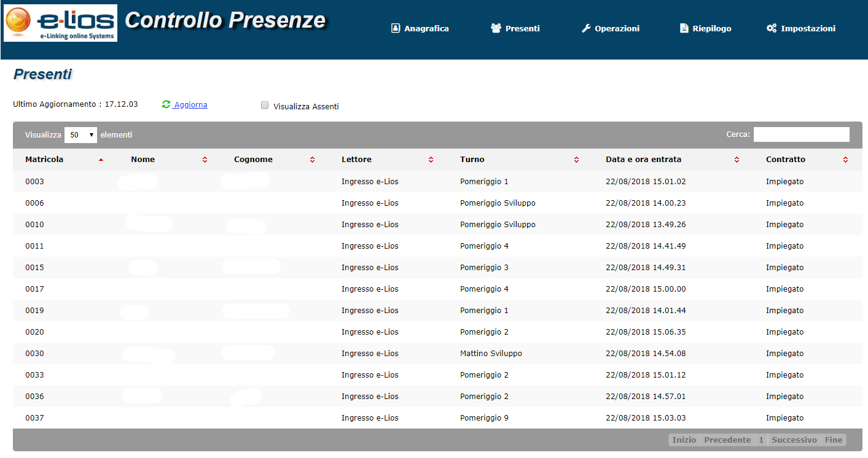Select matricola 0020 cell
Screen dimensions: 868x458
34,332
